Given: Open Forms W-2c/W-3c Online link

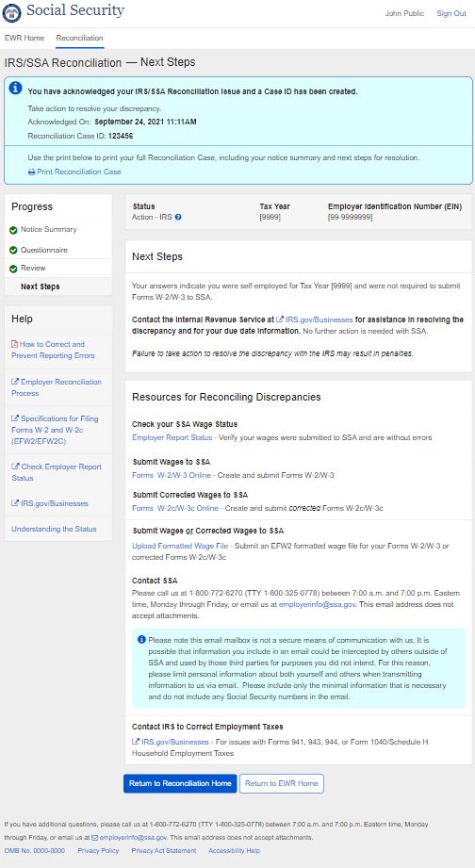Looking at the screenshot, I should [175, 508].
